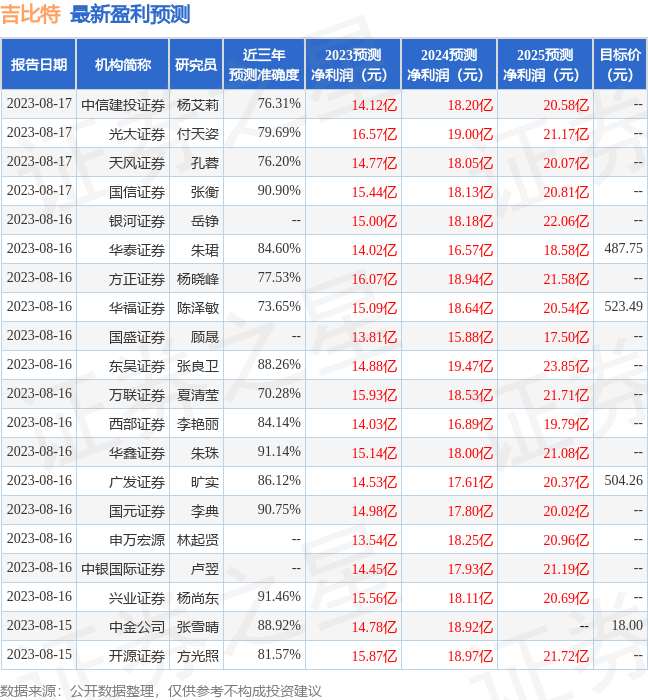
Task: Click 22.06亿 forecast value
Action: (x=566, y=221)
